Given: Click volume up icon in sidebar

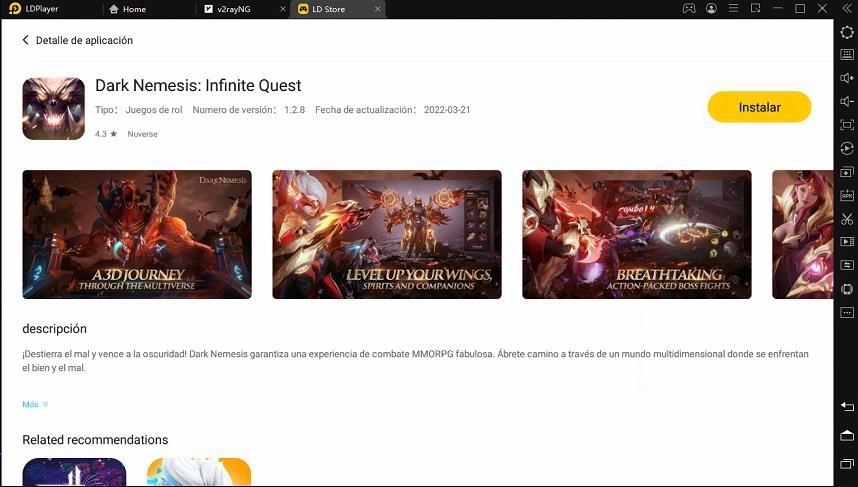Looking at the screenshot, I should click(847, 78).
